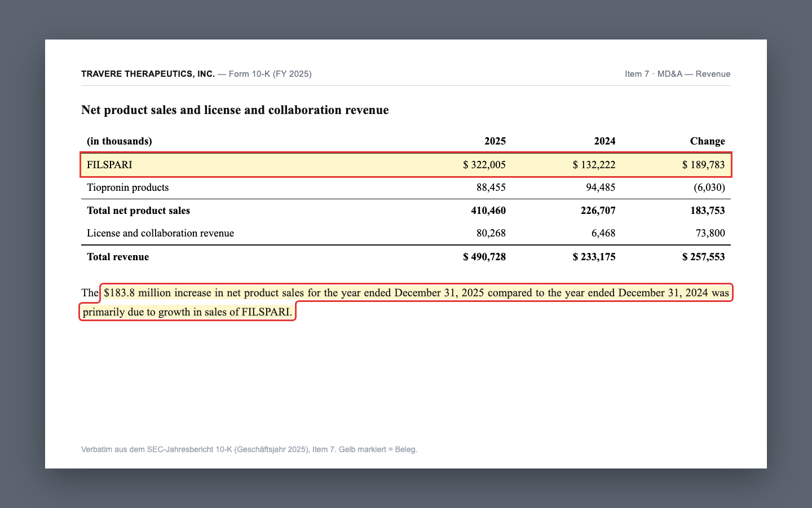Click the Net product sales section heading
Image resolution: width=812 pixels, height=508 pixels.
(x=235, y=110)
